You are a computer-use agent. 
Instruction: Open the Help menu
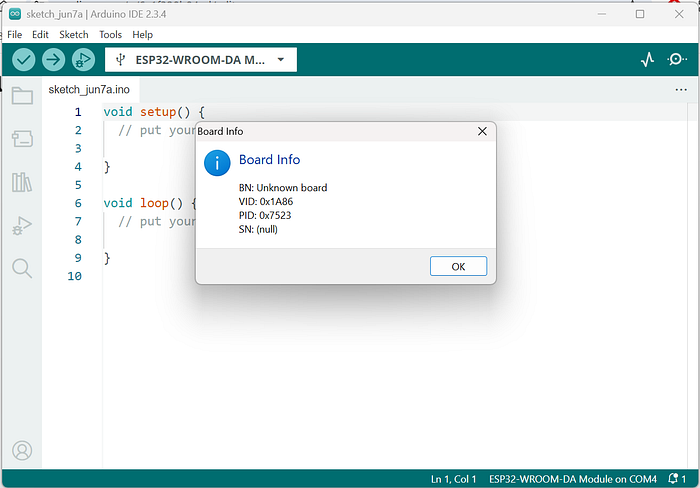coord(142,34)
